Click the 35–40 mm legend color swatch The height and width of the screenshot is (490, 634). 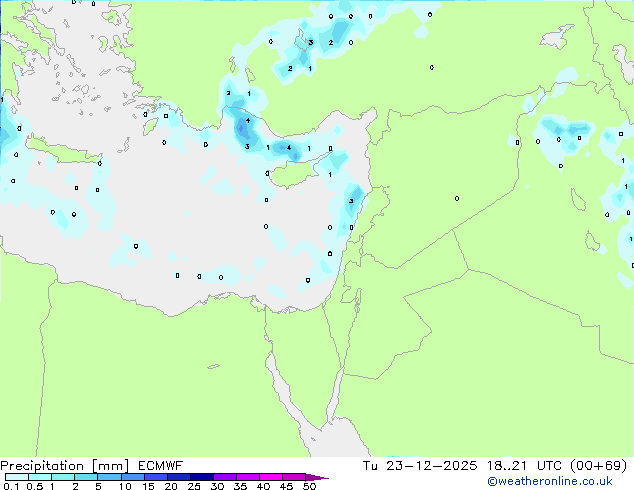pos(248,477)
